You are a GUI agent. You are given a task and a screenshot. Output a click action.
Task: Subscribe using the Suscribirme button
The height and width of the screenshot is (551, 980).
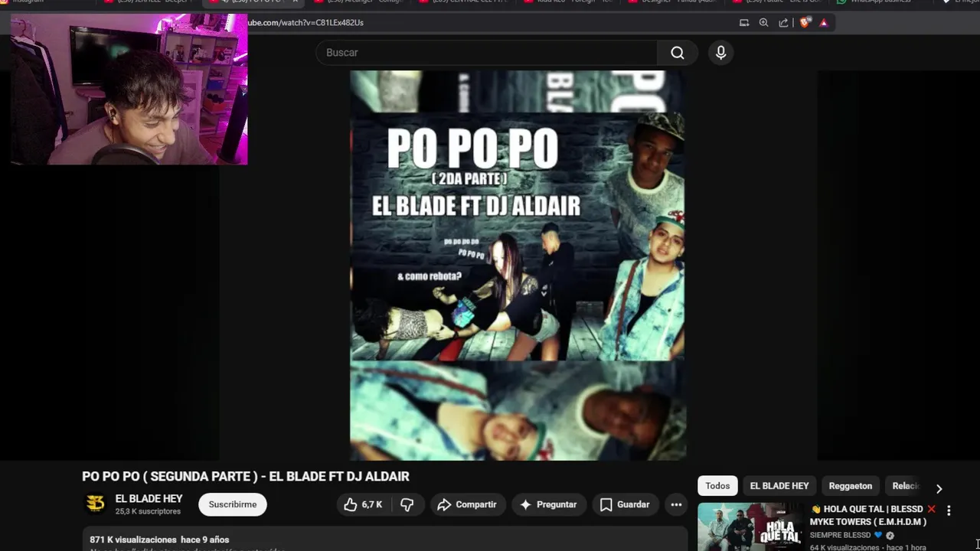233,504
